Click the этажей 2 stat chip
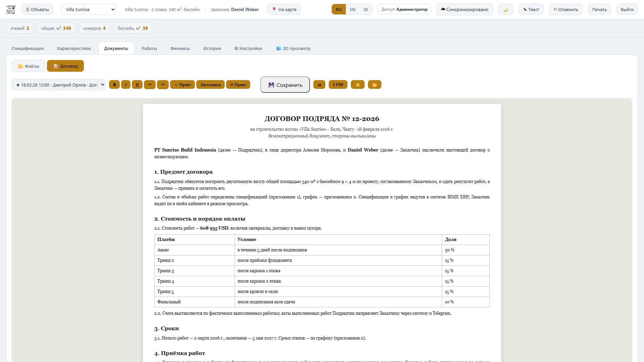 (20, 28)
